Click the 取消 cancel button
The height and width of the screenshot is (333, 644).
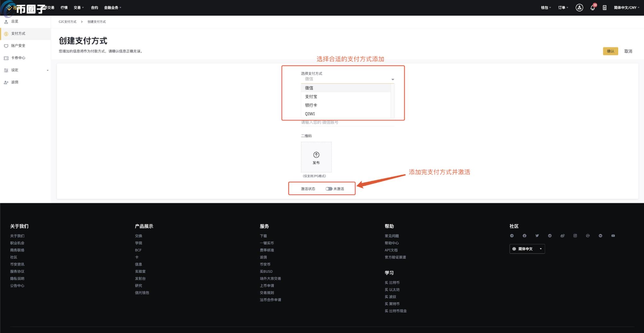(x=628, y=51)
